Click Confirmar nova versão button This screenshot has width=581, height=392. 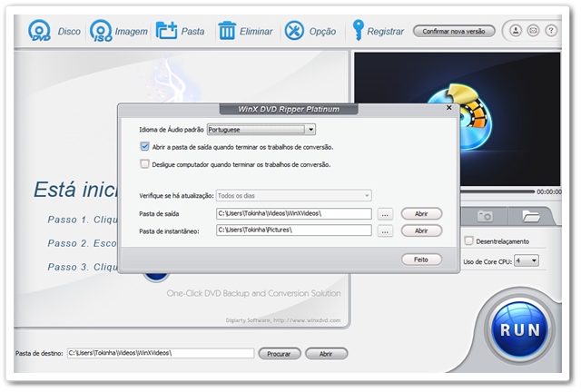(x=454, y=31)
